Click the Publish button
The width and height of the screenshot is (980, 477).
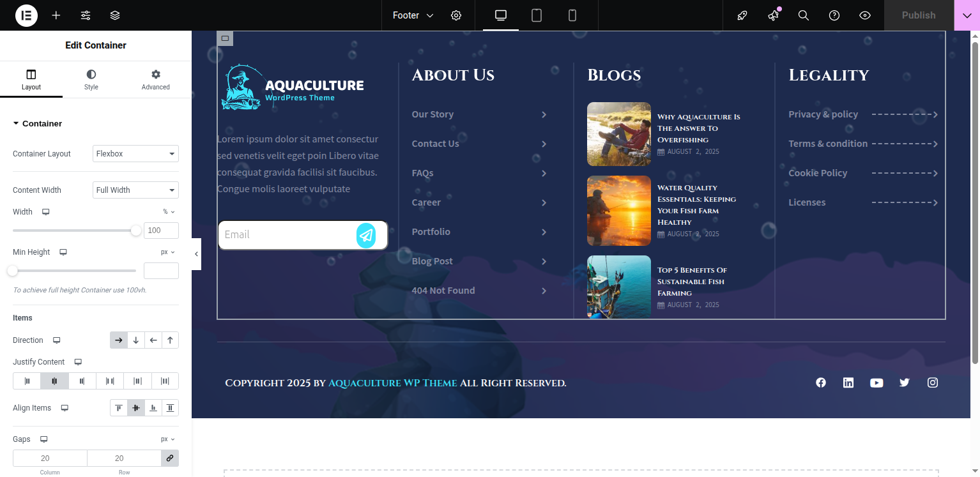click(x=918, y=15)
